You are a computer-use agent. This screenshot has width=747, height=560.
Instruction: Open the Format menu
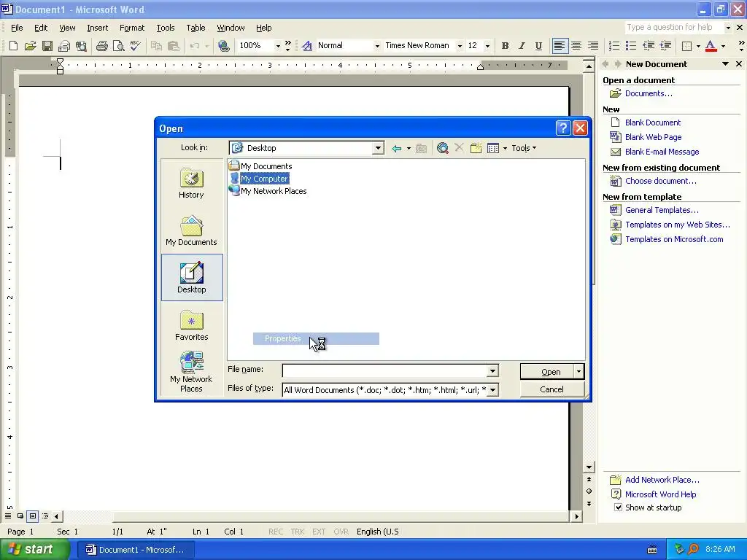click(x=132, y=28)
